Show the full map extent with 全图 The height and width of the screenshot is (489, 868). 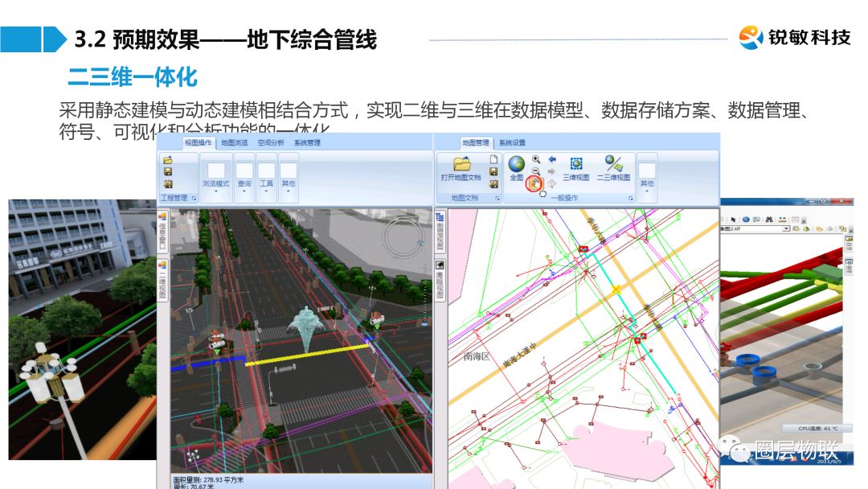click(516, 168)
